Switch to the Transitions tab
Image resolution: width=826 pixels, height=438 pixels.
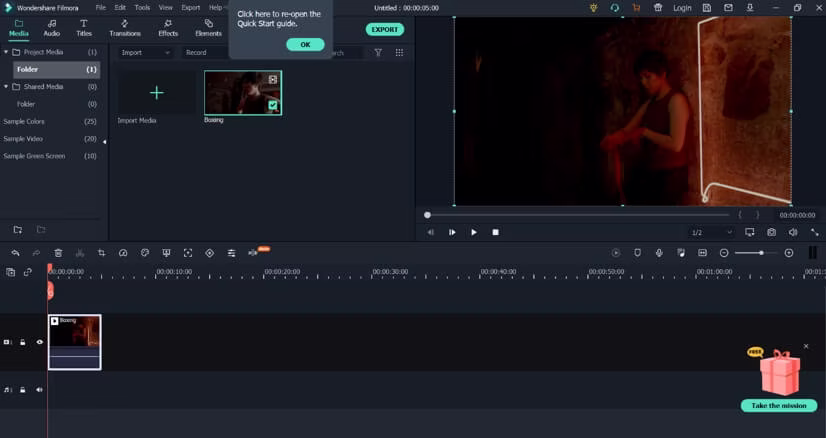point(125,28)
